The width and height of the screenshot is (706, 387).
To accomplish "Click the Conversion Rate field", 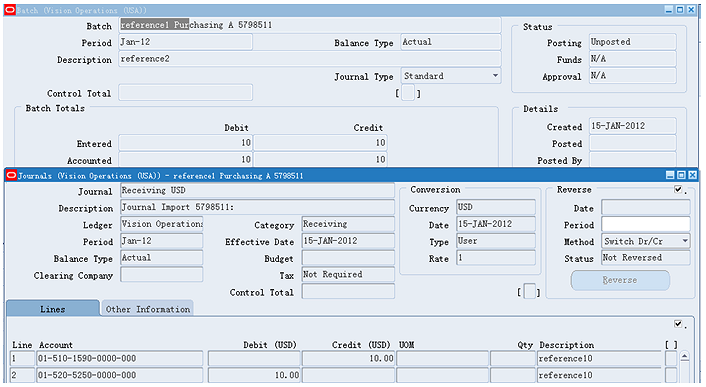I will [496, 258].
